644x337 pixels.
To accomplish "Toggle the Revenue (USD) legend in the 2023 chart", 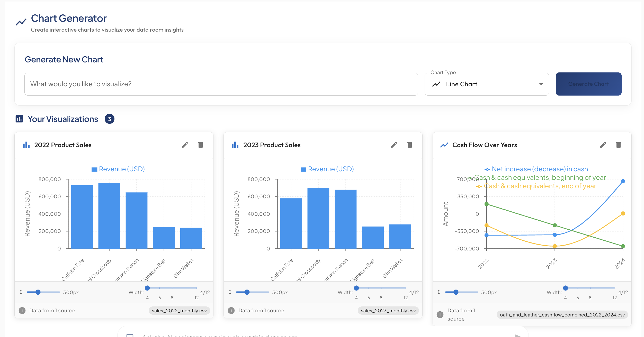I will (x=327, y=169).
